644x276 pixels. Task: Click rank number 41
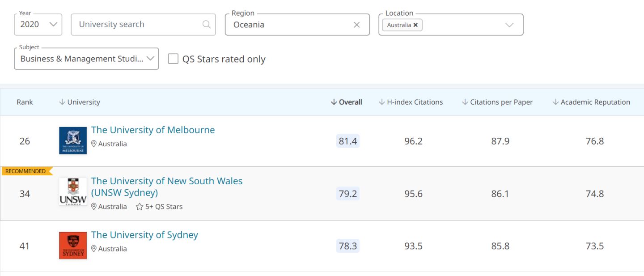[x=25, y=246]
